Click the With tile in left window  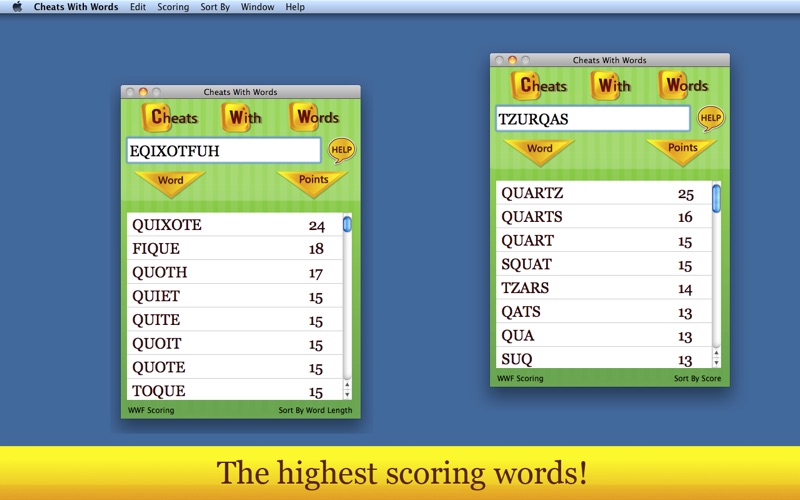pyautogui.click(x=241, y=117)
